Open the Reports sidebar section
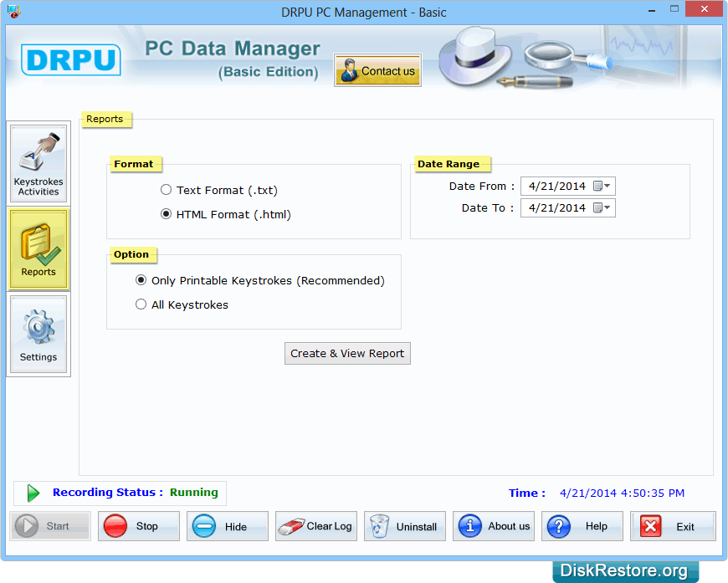 38,248
